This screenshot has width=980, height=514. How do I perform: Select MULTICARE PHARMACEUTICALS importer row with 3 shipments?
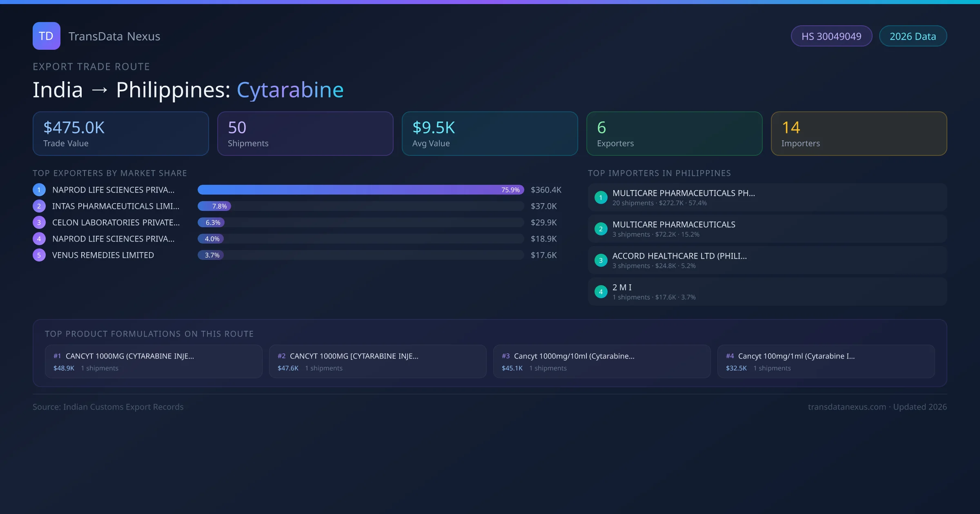[767, 229]
